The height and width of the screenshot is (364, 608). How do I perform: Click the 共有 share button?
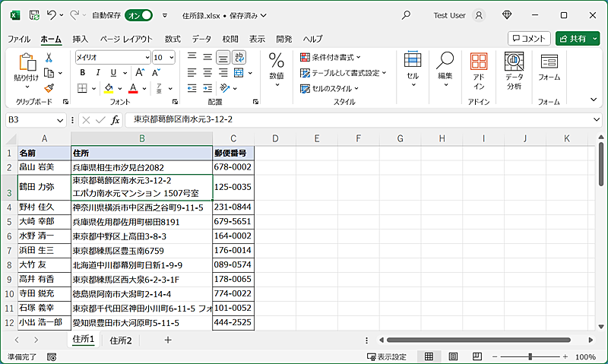coord(578,39)
